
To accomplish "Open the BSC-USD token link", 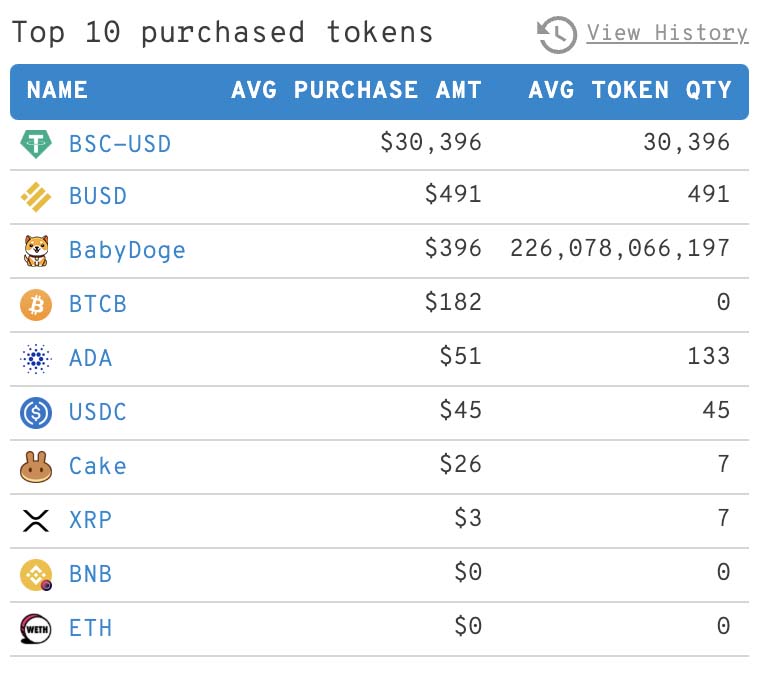I will pos(120,144).
